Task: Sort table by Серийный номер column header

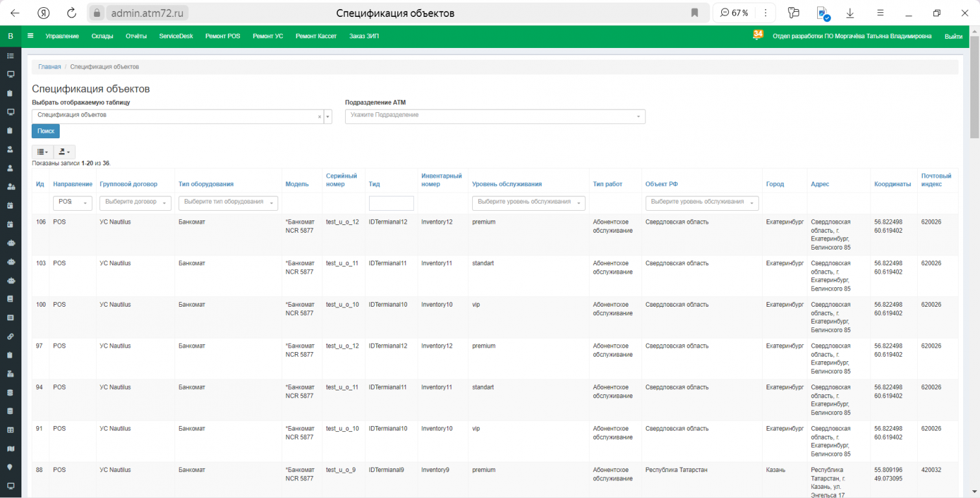Action: click(x=341, y=180)
